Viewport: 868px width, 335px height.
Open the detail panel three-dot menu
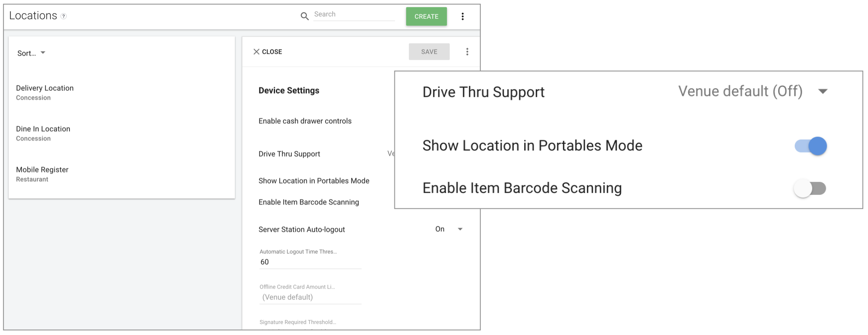[467, 52]
